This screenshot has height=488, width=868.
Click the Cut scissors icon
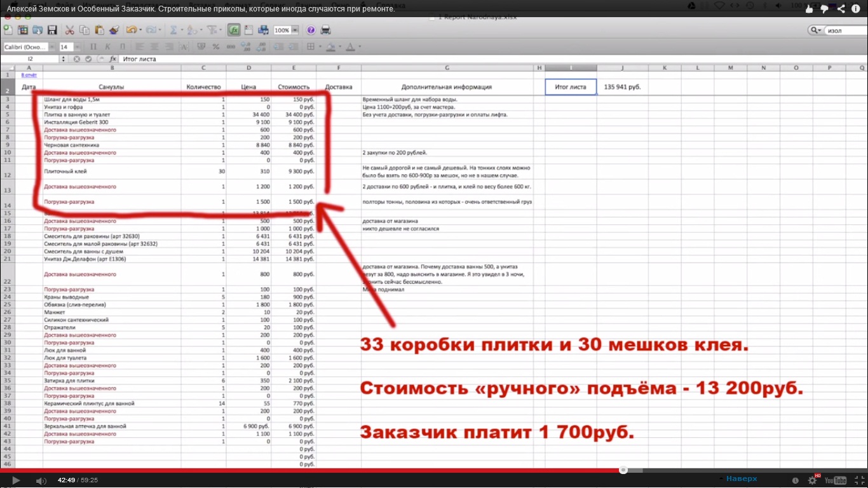coord(69,30)
